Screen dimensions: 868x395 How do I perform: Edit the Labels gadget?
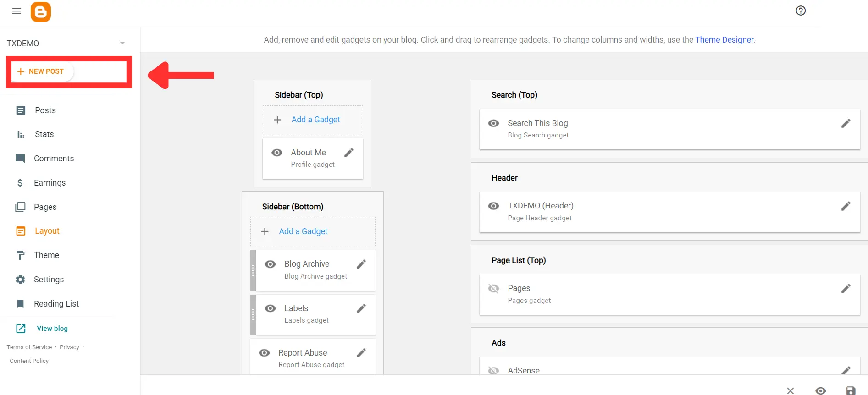(361, 308)
